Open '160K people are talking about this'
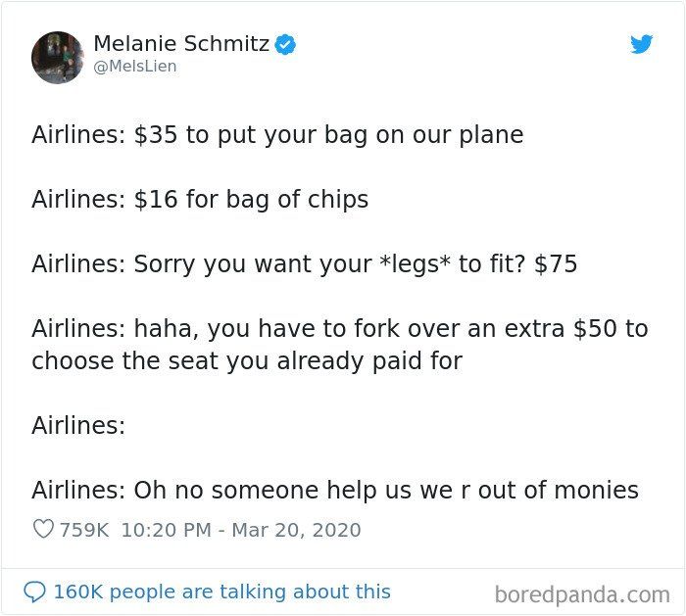 [221, 592]
